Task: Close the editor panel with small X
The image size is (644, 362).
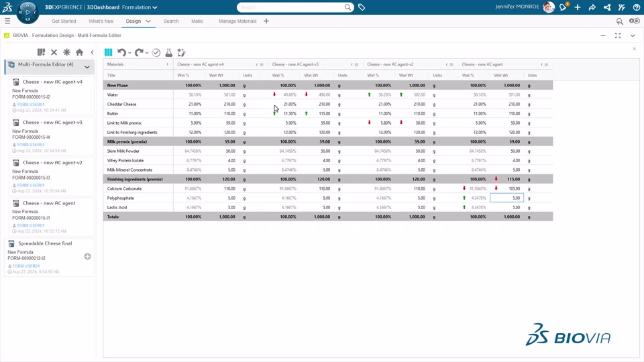Action: tap(634, 49)
